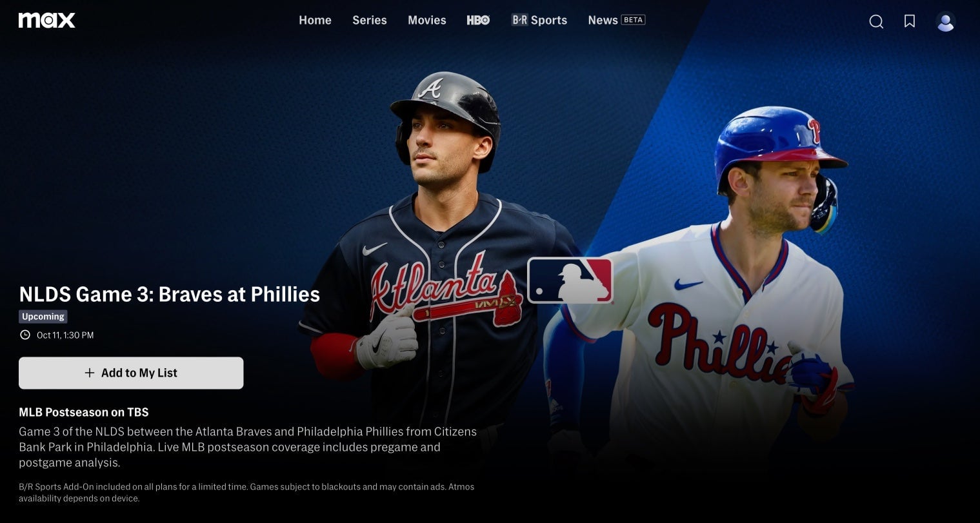Viewport: 980px width, 523px height.
Task: Open the News section
Action: [x=603, y=20]
